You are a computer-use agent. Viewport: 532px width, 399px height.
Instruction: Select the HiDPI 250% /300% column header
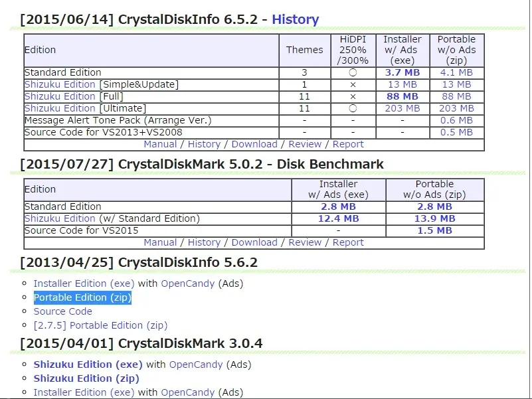coord(353,50)
